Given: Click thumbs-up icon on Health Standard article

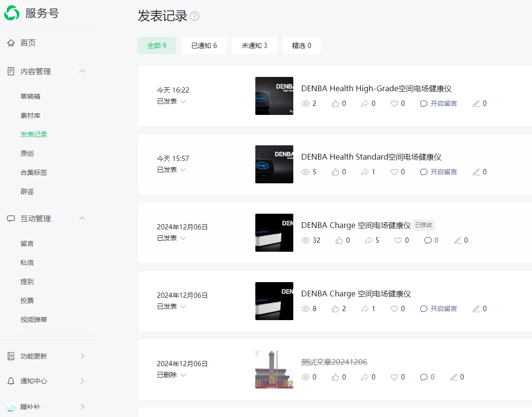Looking at the screenshot, I should 336,172.
